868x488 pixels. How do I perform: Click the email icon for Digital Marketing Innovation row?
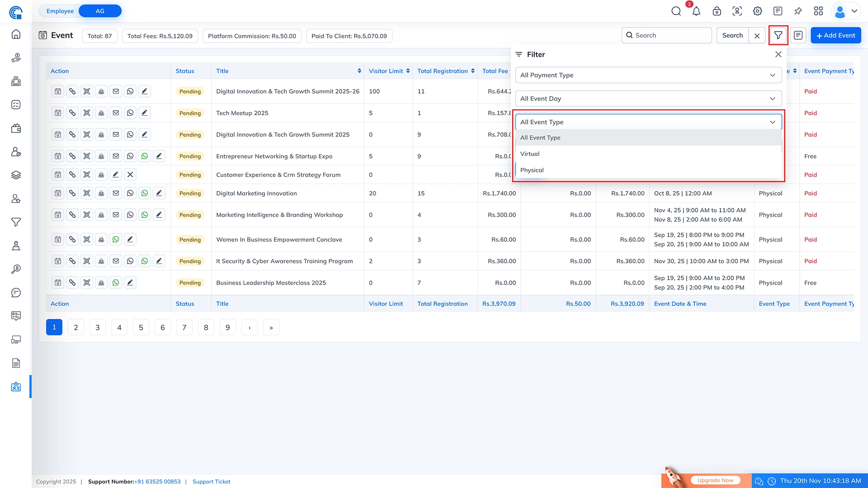(116, 193)
